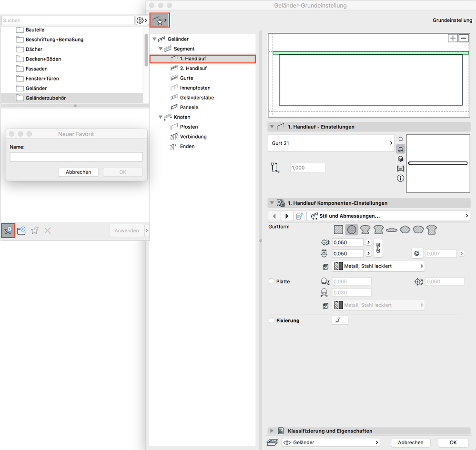Click OK in Geländer-Grundeinstellung dialog

tap(453, 442)
